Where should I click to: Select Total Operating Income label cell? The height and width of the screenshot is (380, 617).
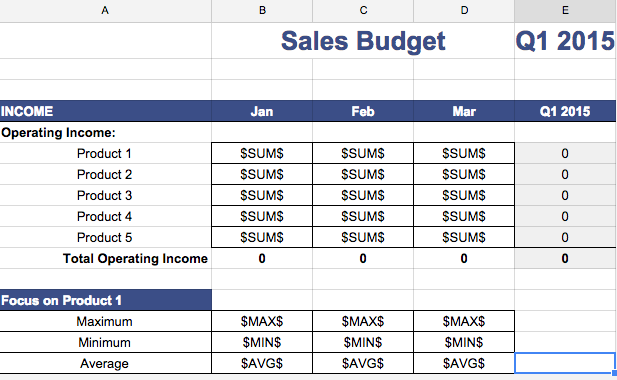105,258
